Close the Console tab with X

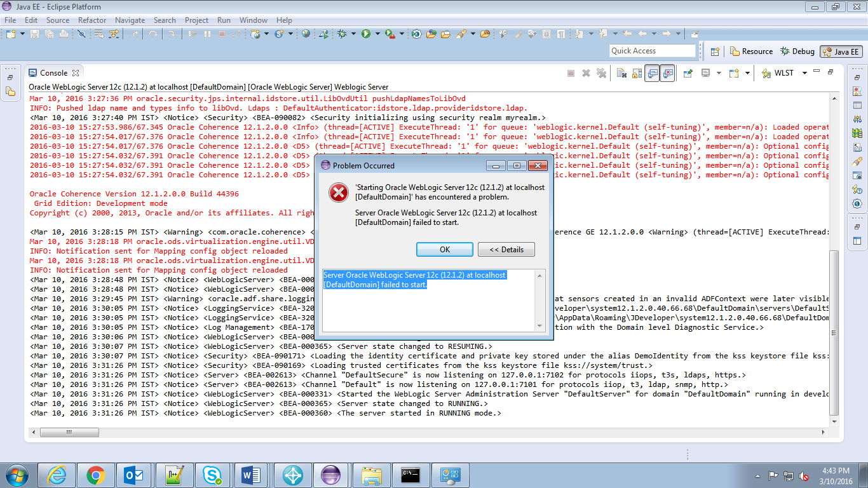click(x=75, y=73)
